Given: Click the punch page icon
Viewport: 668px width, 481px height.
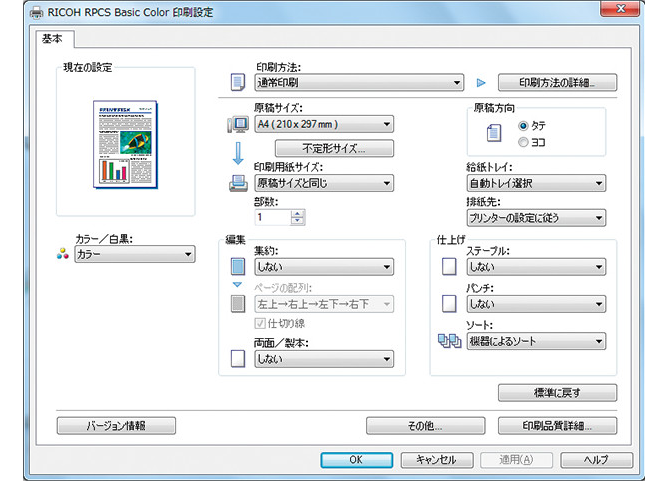Looking at the screenshot, I should click(449, 304).
